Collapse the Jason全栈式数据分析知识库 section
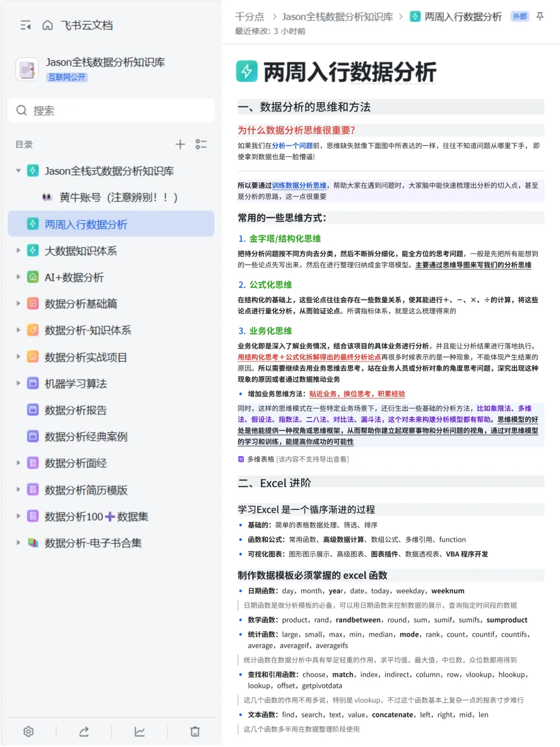Screen dimensions: 560x747 pyautogui.click(x=18, y=171)
